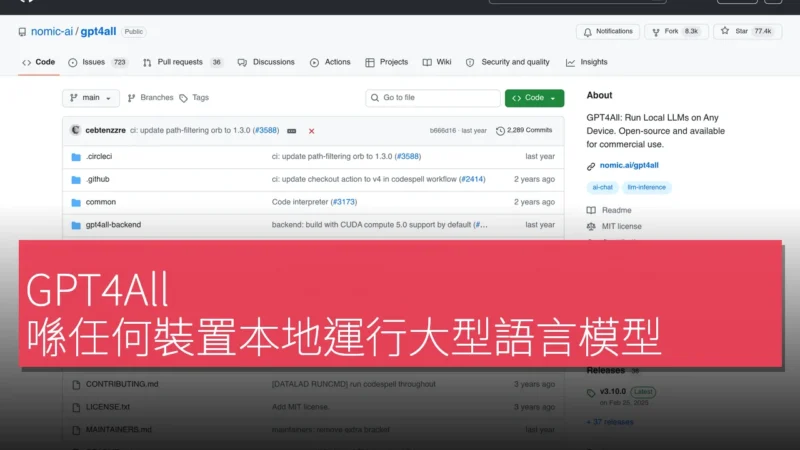Open MAINTAINERS.md file
The width and height of the screenshot is (800, 450).
119,430
